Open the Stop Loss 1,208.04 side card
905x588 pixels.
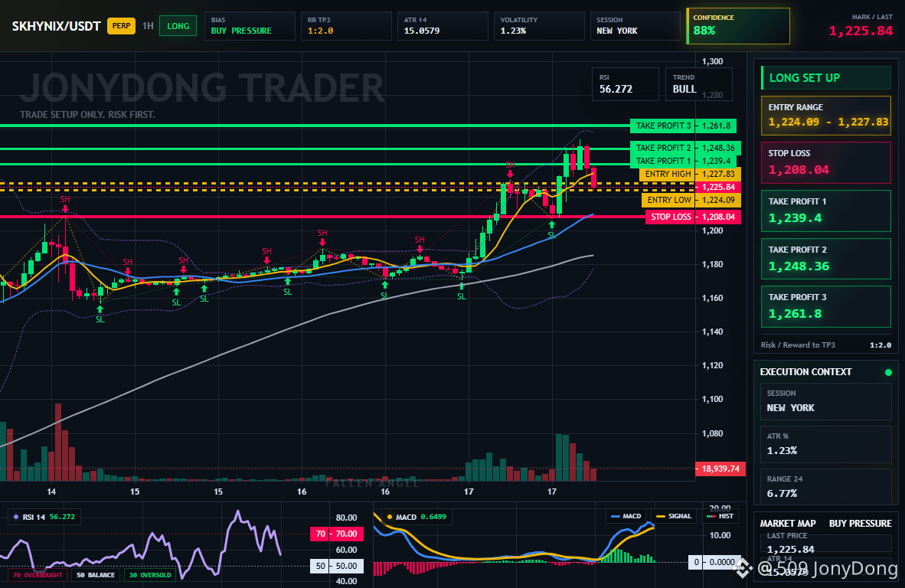[826, 163]
